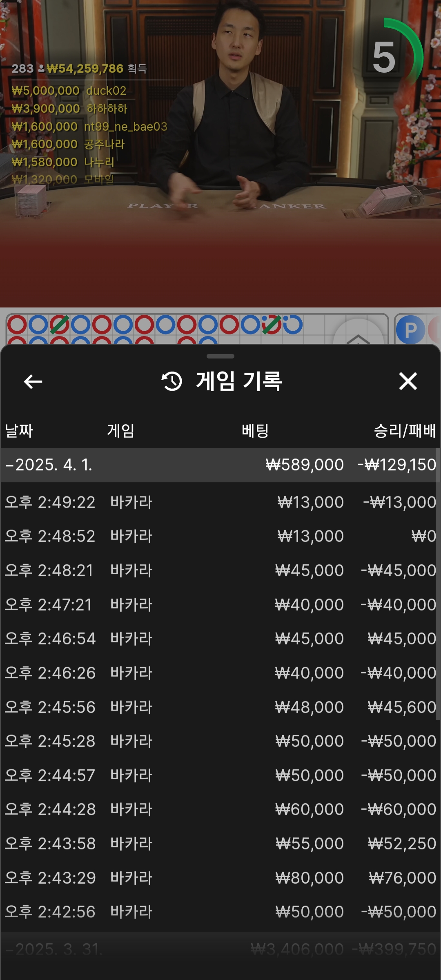Click the 승리/패배 column header
This screenshot has width=441, height=980.
405,431
